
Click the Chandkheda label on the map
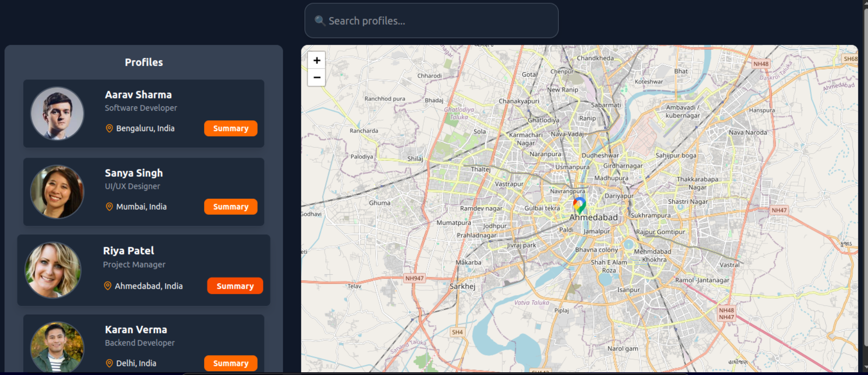[595, 58]
